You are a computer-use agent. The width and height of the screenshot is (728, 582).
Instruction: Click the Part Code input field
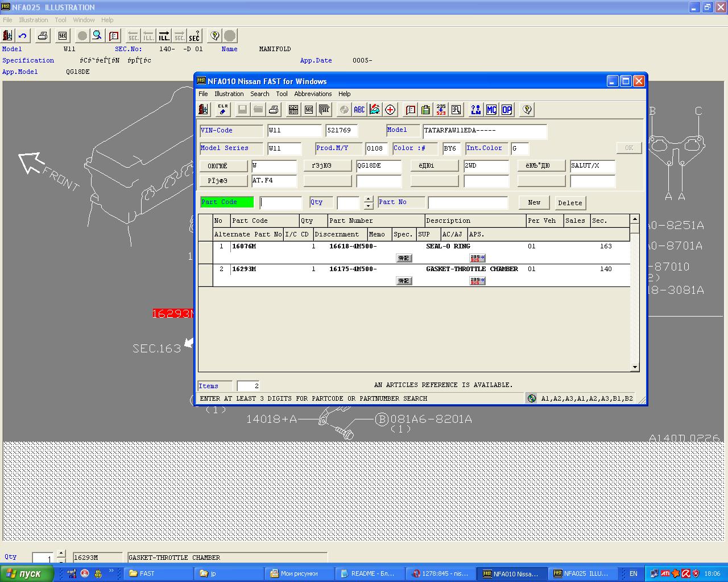(281, 202)
